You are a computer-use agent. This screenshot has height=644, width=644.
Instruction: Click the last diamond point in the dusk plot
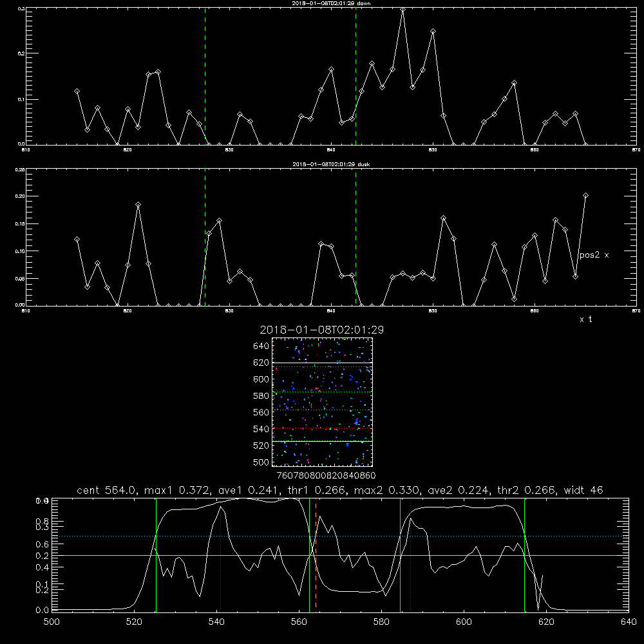(x=585, y=196)
